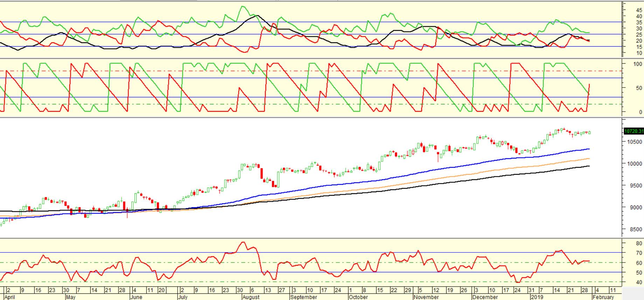Image resolution: width=644 pixels, height=300 pixels.
Task: Select the 10500 price axis label
Action: coord(635,142)
